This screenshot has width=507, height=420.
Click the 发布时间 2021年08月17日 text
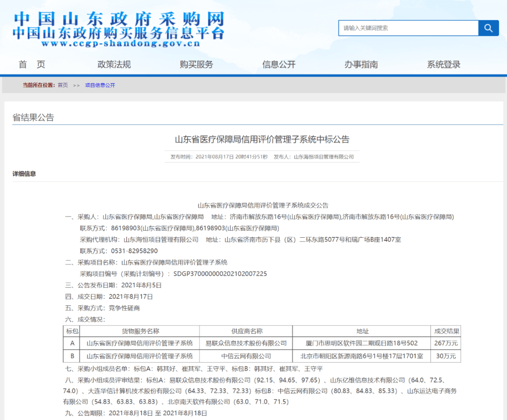tap(219, 157)
